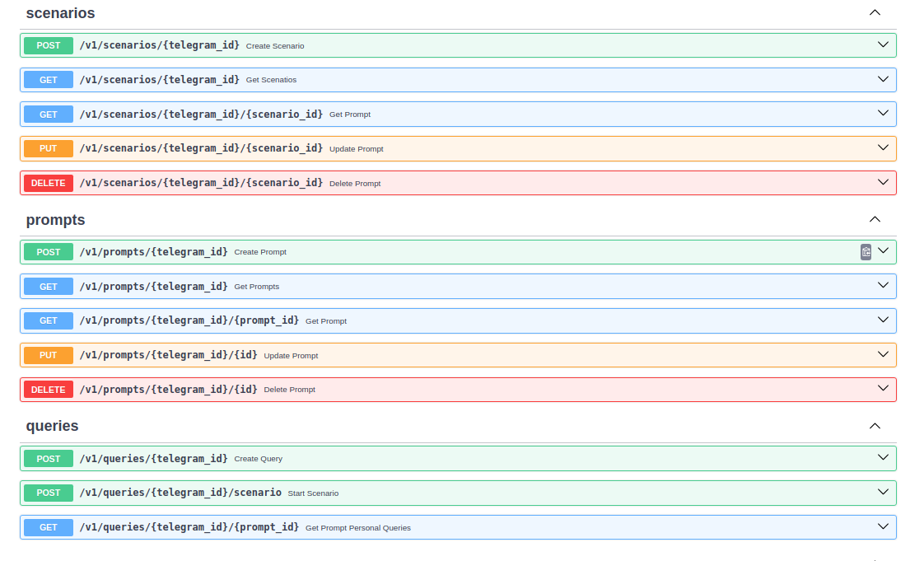Expand chevron on Get Prompt Personal Queries
Image resolution: width=924 pixels, height=561 pixels.
pos(883,527)
